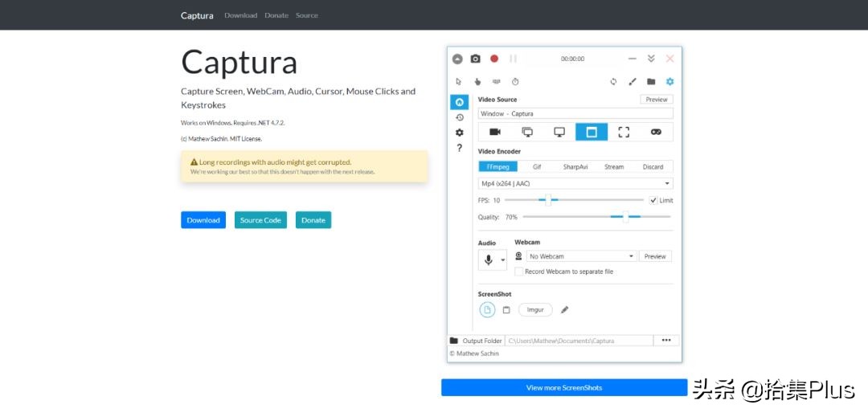Click the pause recording button
The image size is (868, 413).
pos(513,59)
